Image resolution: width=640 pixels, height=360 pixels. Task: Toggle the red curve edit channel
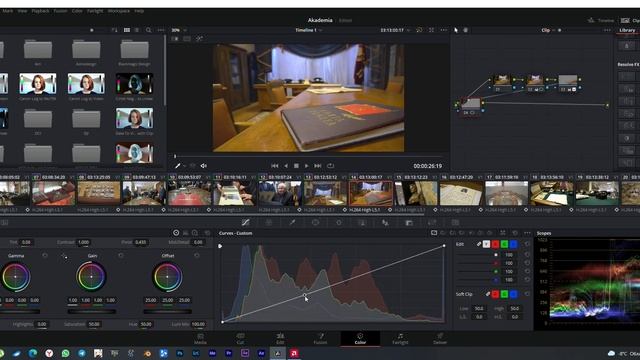pos(495,244)
